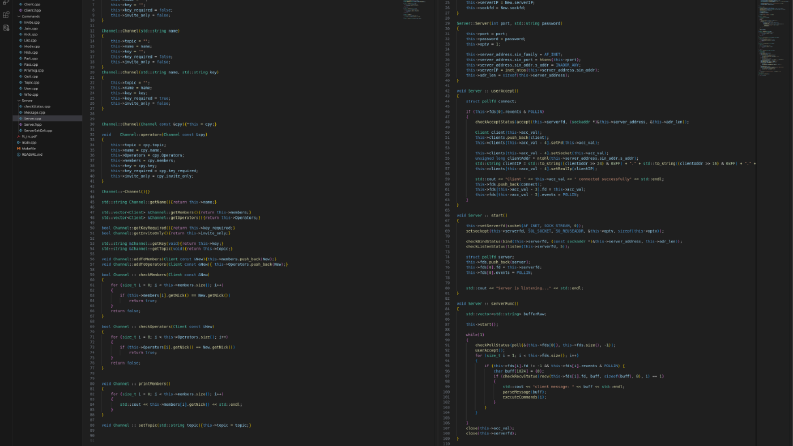Click the 'struct pollfd connect;' line

[491, 101]
